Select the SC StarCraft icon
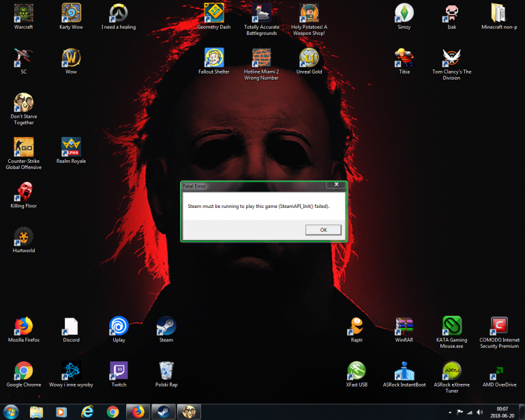Image resolution: width=525 pixels, height=420 pixels. [23, 61]
